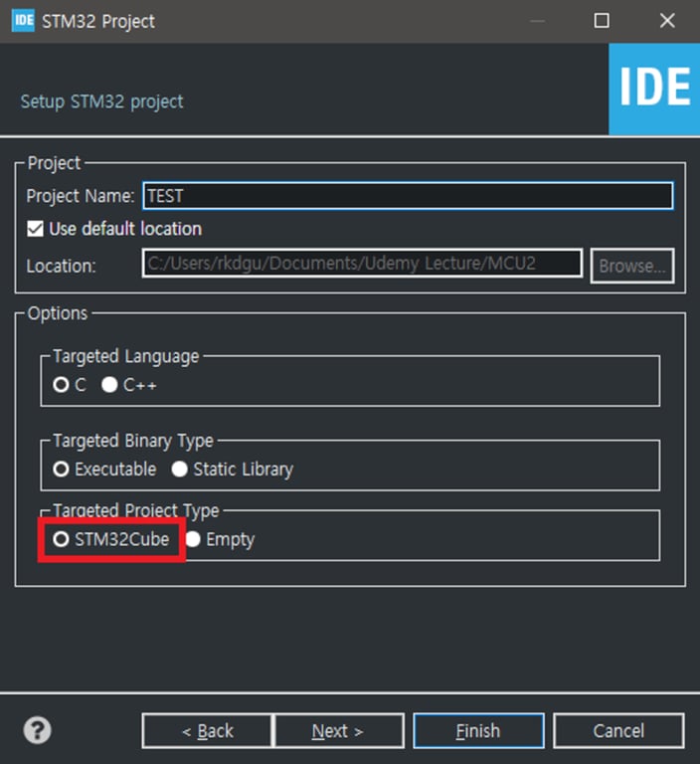Click the blue IDE logo banner
Screen dimensions: 700x764
click(x=654, y=89)
